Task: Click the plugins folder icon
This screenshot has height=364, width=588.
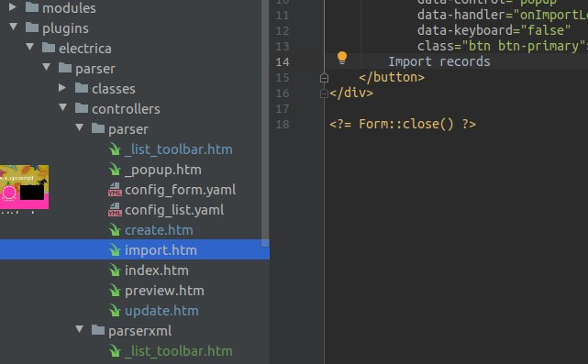Action: 32,28
